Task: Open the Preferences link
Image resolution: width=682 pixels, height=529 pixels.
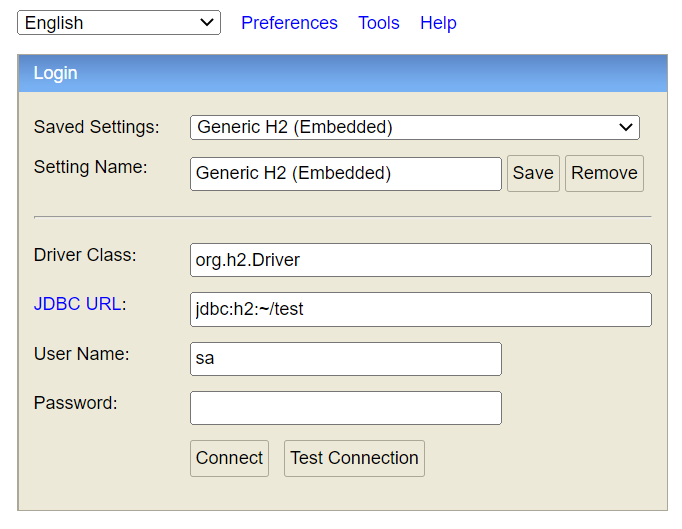Action: click(289, 23)
